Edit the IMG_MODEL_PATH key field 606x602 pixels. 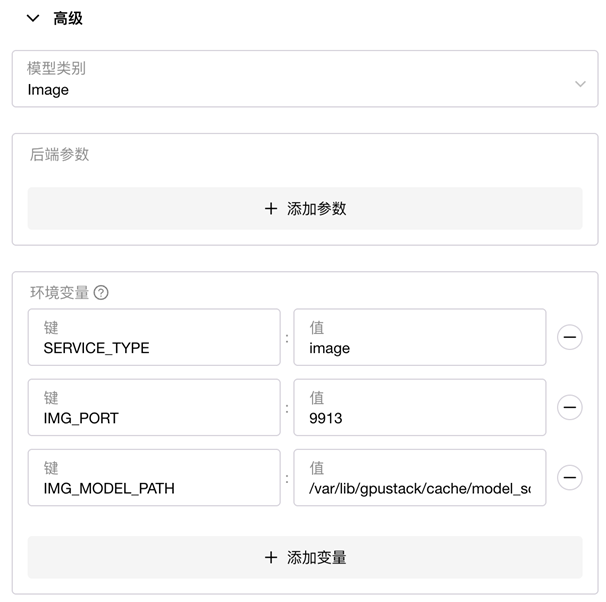pos(154,478)
